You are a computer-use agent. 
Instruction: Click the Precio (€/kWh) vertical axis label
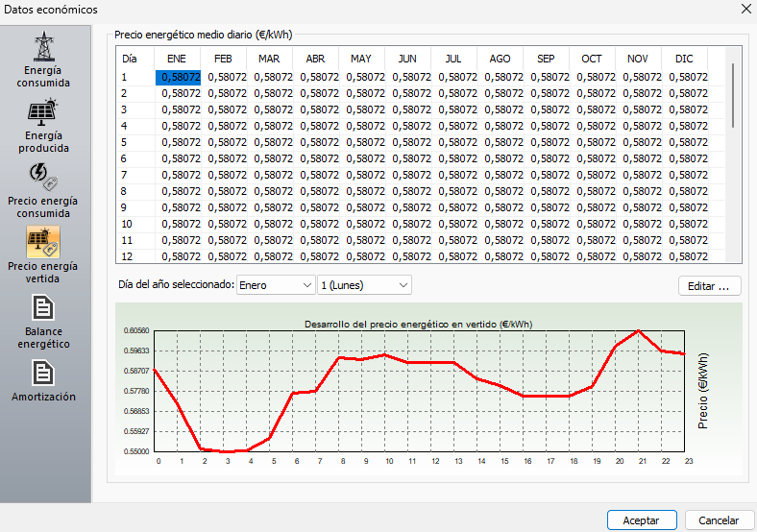click(703, 391)
